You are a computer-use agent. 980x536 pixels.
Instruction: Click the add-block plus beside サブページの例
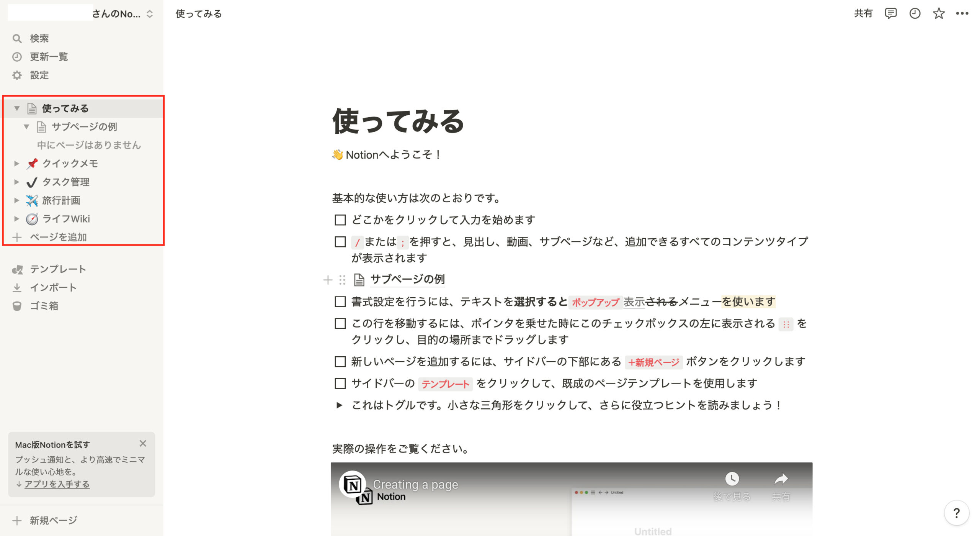point(328,280)
